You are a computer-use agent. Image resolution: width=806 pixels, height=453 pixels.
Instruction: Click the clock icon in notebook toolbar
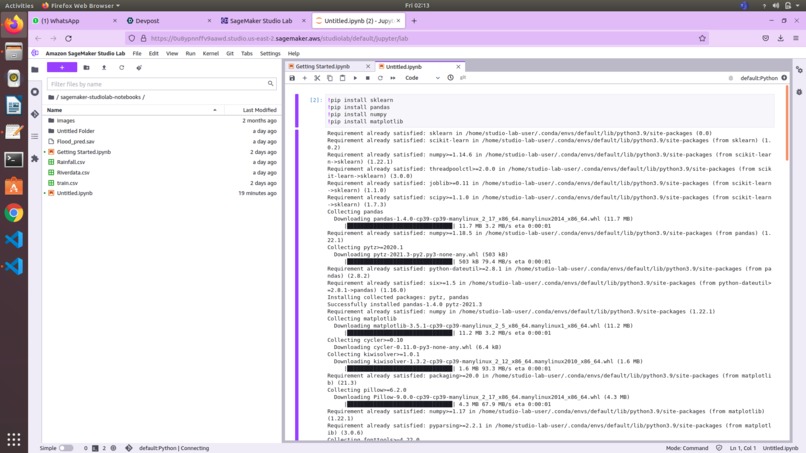(x=450, y=78)
